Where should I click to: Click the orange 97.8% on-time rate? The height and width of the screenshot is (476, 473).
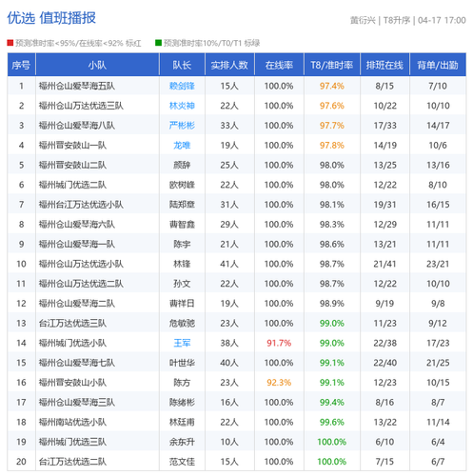coord(332,146)
